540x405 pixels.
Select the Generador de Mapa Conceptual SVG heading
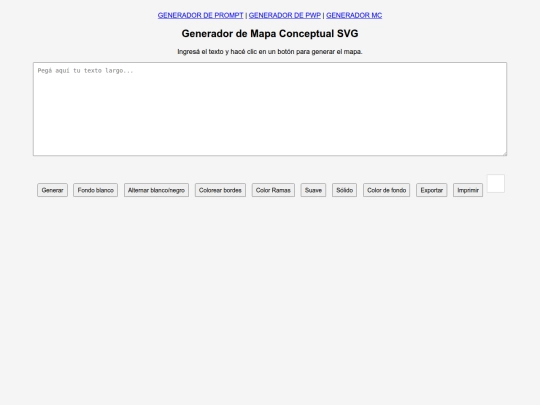[270, 33]
